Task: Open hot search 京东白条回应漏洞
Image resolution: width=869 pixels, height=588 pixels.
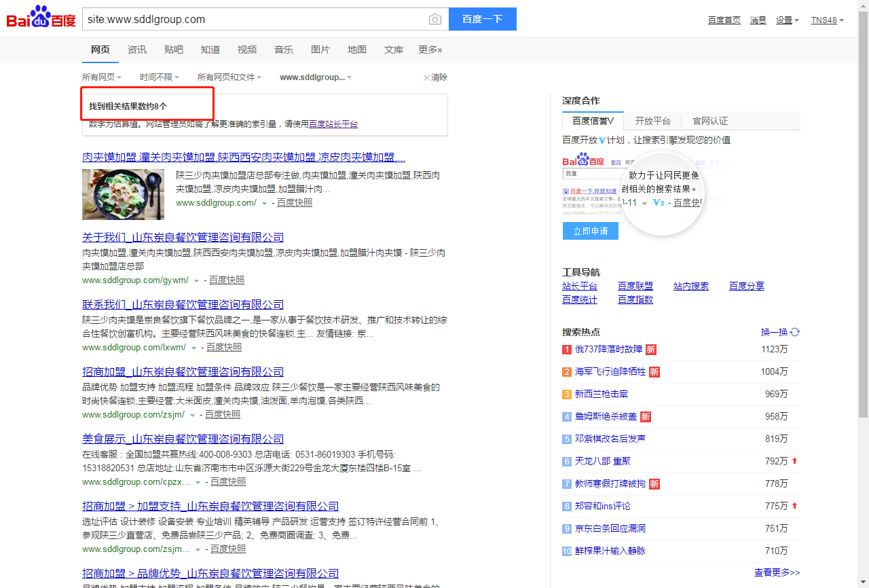Action: 610,528
